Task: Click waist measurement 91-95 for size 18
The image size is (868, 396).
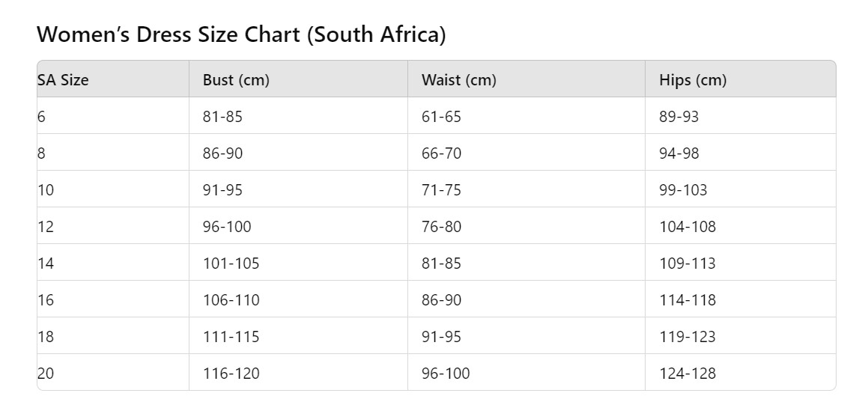Action: coord(441,337)
